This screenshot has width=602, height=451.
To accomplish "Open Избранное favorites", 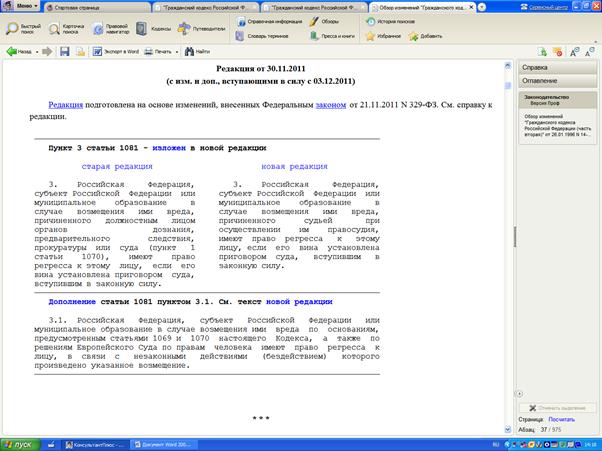I will click(383, 36).
